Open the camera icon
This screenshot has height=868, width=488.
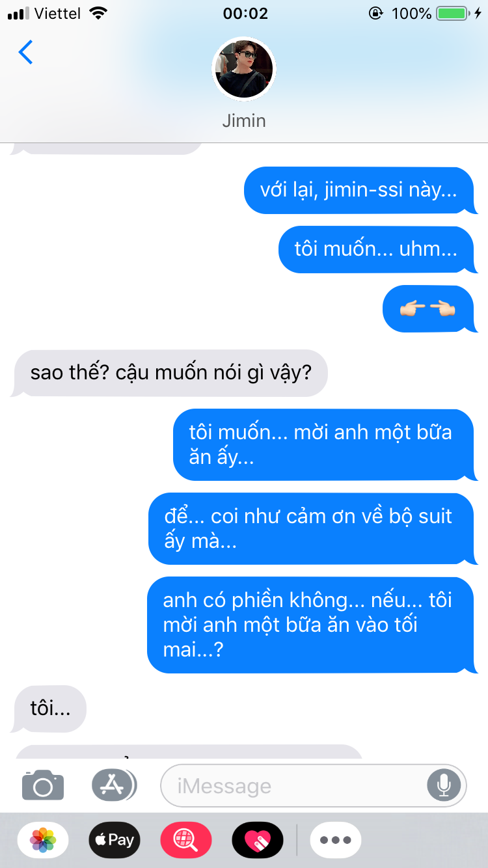(x=43, y=785)
